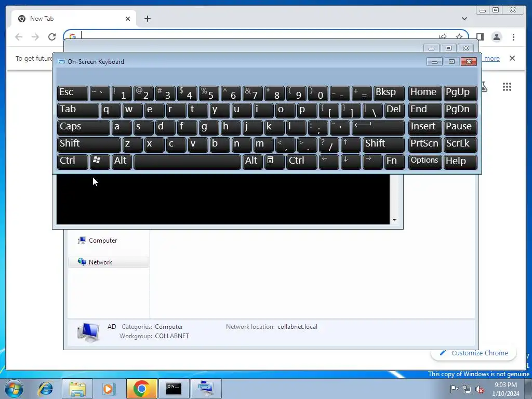Viewport: 532px width, 399px height.
Task: Click the COLLABNET workgroup text
Action: tap(171, 336)
